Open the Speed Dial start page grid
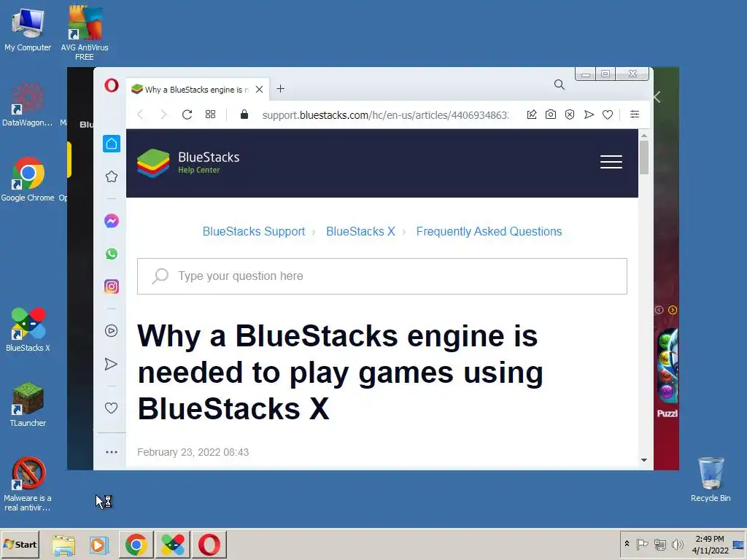The image size is (747, 560). coord(210,114)
